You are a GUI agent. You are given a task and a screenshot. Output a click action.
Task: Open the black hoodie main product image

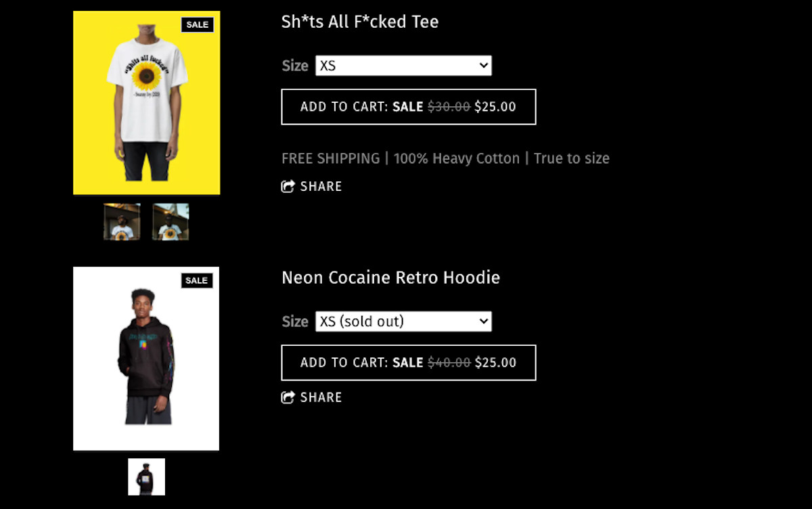click(x=146, y=359)
